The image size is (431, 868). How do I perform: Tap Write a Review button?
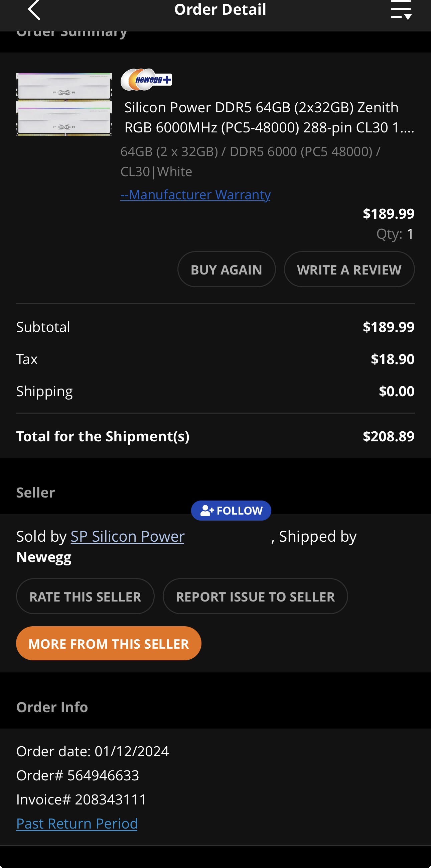(x=349, y=269)
